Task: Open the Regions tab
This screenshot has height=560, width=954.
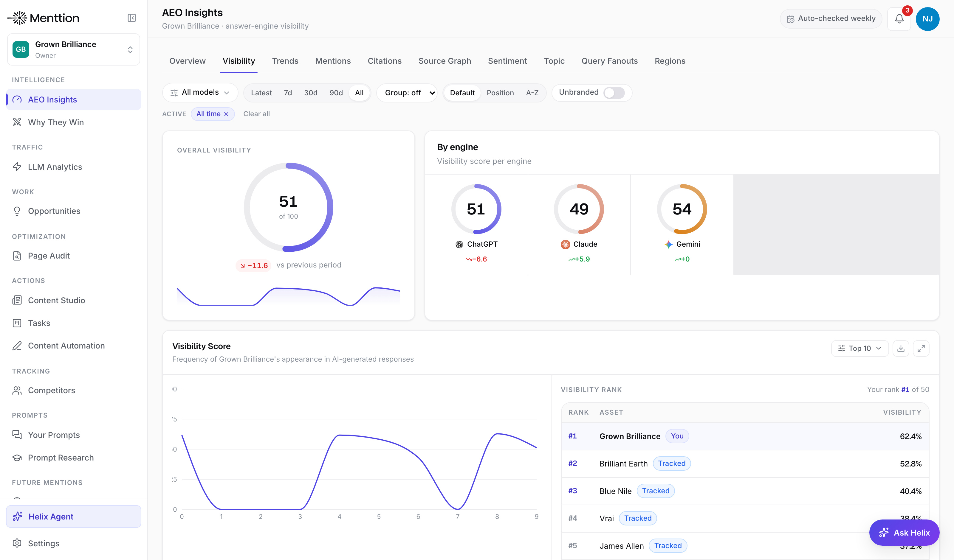Action: click(670, 61)
